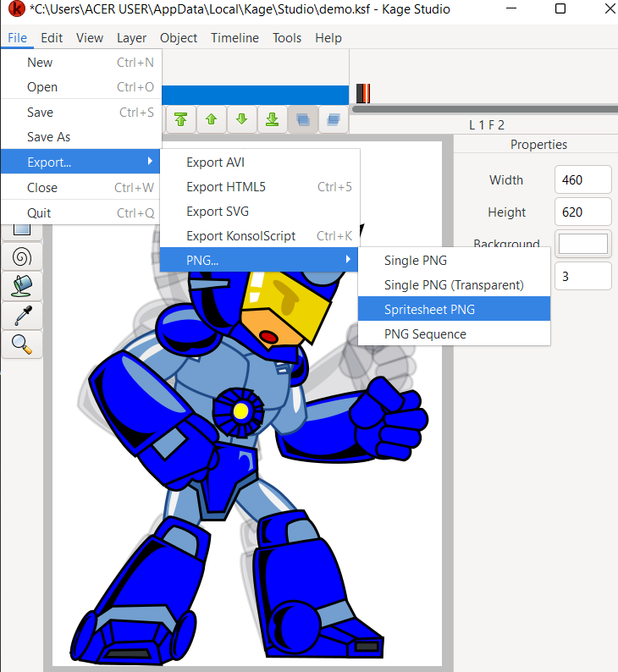Choose Save As from File menu
The height and width of the screenshot is (672, 618).
81,137
